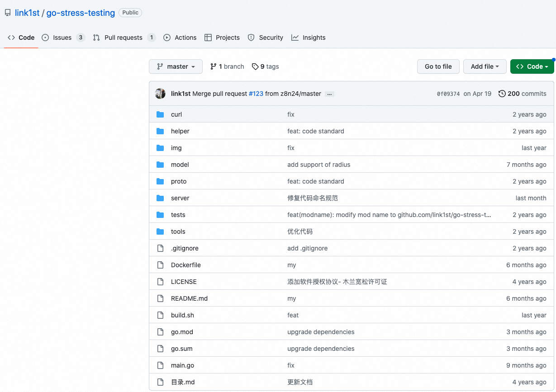Open commit hash 0f09374

coord(448,94)
